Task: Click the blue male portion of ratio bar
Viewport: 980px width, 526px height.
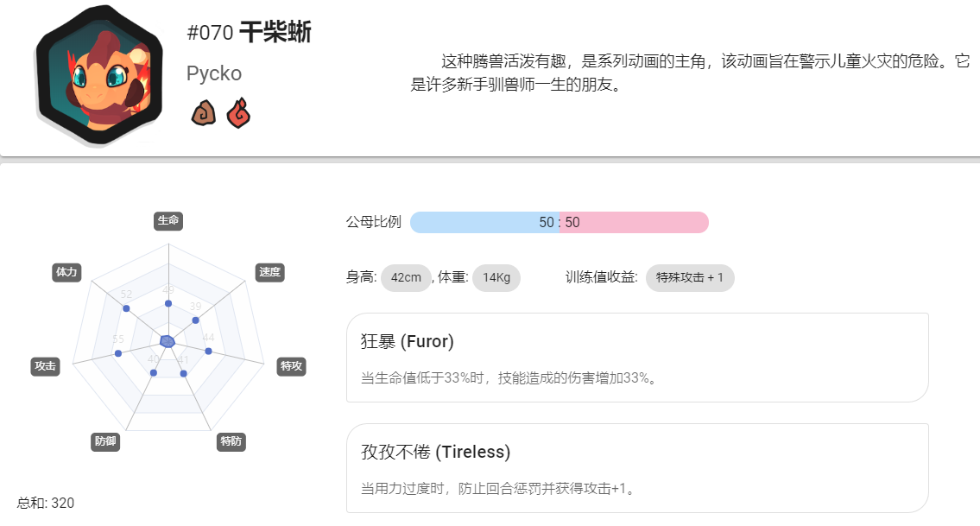Action: 484,223
